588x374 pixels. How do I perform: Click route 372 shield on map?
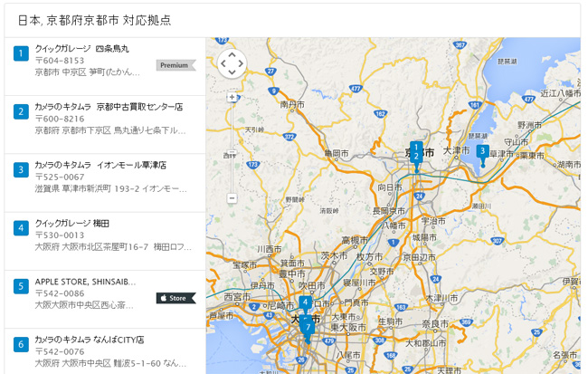pyautogui.click(x=289, y=137)
